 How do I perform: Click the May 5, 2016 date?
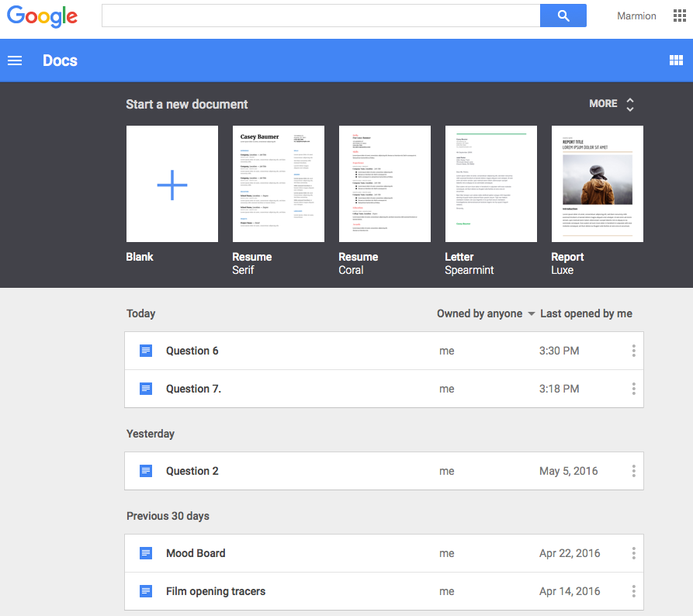coord(568,471)
